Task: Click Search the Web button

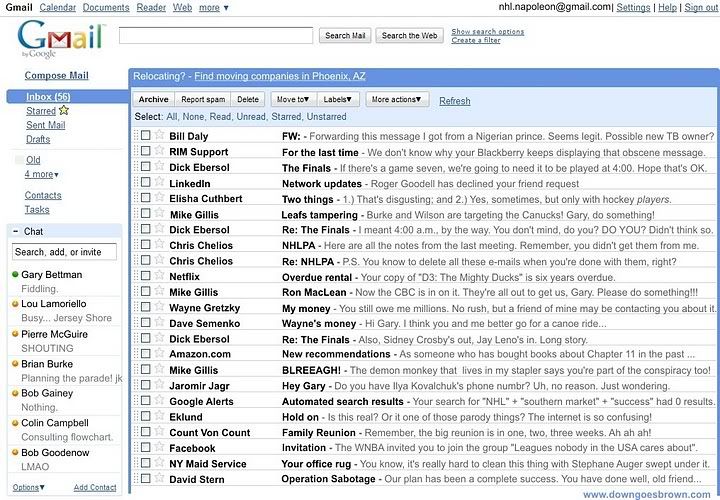Action: [x=410, y=35]
